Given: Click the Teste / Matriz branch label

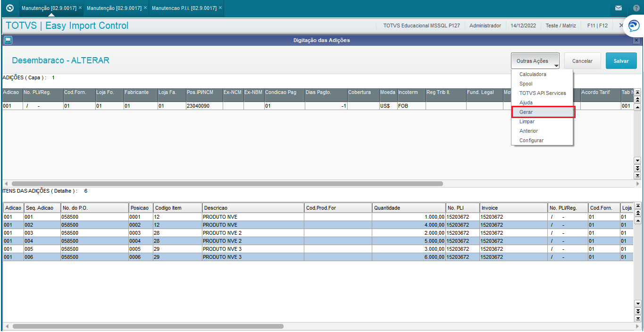Looking at the screenshot, I should (560, 26).
